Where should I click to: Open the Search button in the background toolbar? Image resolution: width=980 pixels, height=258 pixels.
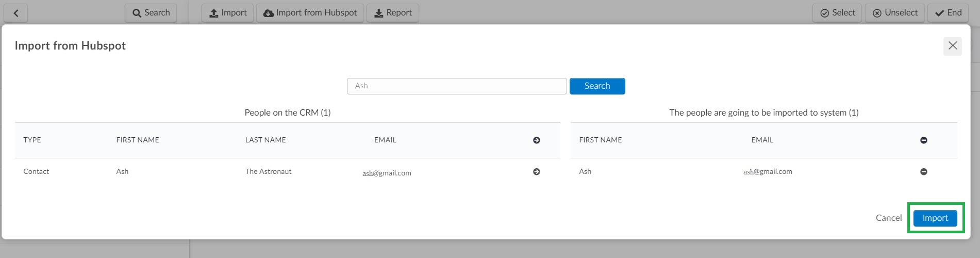click(x=151, y=13)
